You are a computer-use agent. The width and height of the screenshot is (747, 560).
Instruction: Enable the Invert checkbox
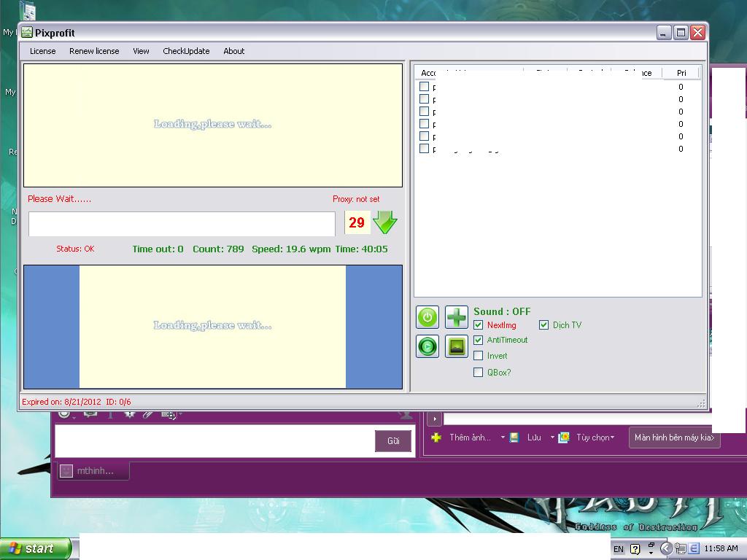[x=479, y=356]
